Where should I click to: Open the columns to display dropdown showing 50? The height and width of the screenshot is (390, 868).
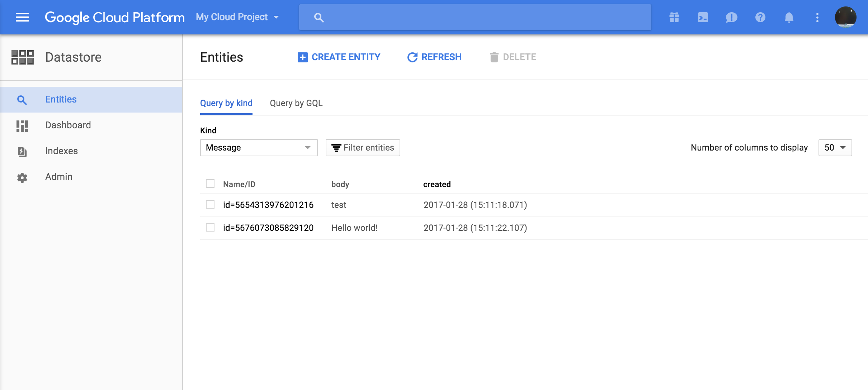coord(835,148)
